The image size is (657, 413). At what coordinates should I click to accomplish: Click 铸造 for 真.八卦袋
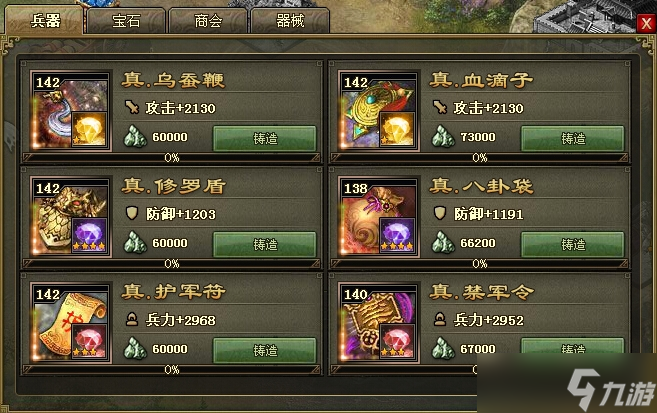573,244
